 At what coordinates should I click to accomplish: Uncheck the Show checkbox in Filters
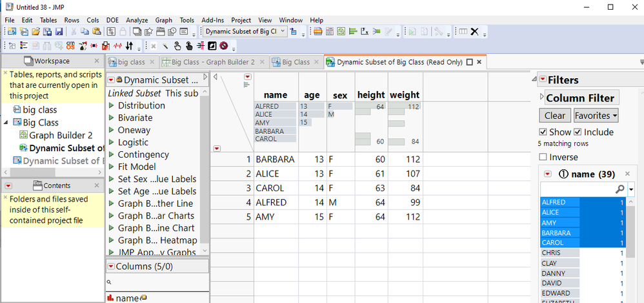[543, 132]
